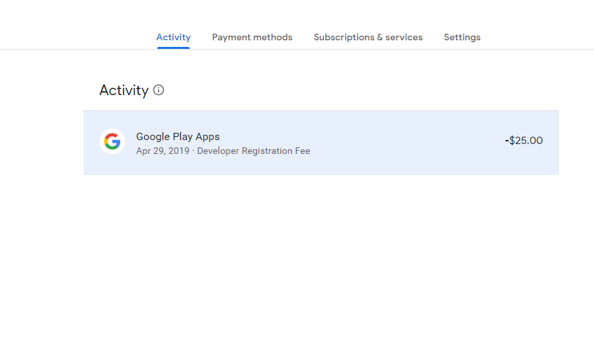Click the Google logo in the transaction row
Viewport: 594px width, 364px height.
[112, 141]
